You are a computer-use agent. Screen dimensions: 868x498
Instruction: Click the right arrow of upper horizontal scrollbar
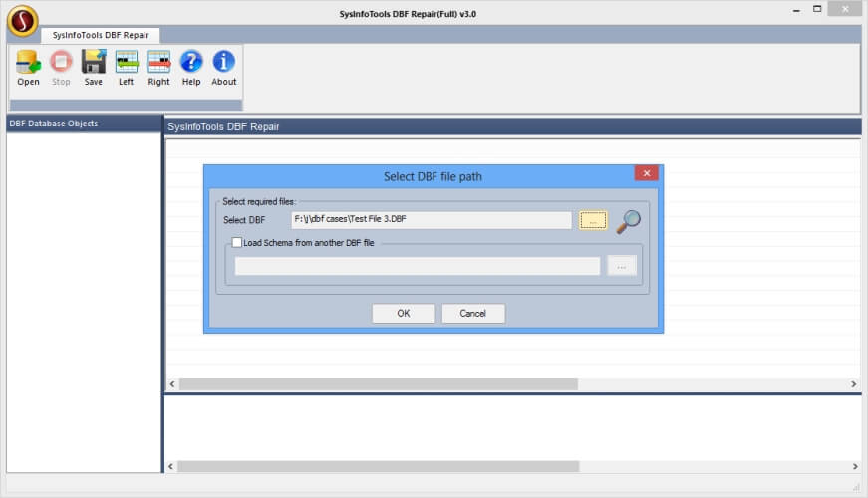tap(854, 384)
